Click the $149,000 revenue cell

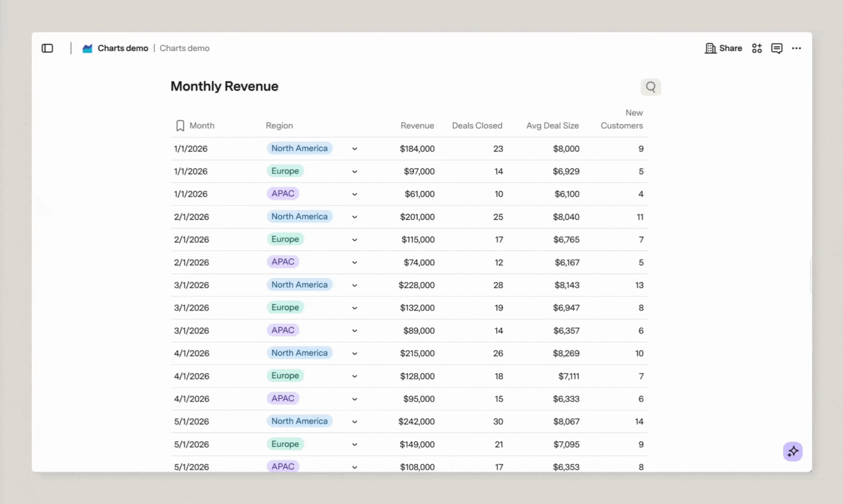pyautogui.click(x=417, y=445)
